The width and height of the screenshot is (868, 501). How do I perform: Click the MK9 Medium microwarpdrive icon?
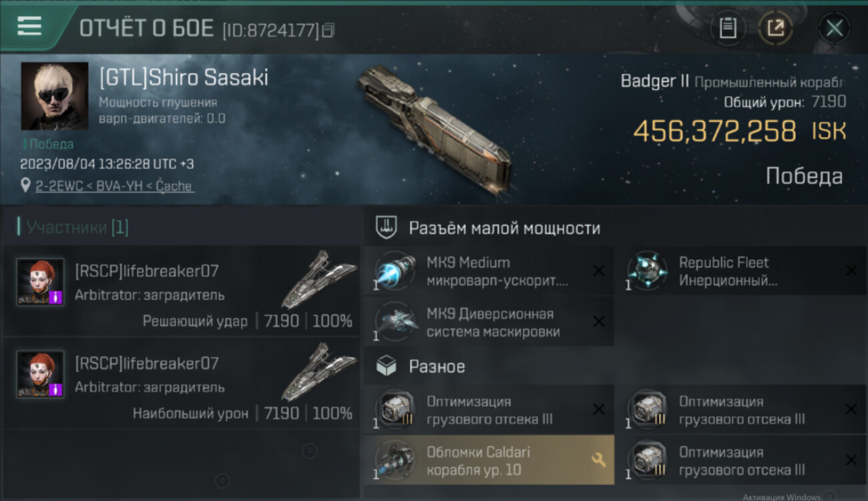click(x=397, y=271)
